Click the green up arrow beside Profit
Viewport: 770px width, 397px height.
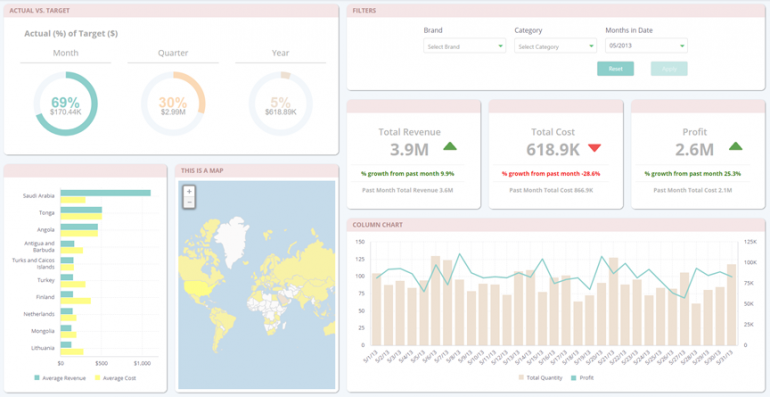coord(735,146)
